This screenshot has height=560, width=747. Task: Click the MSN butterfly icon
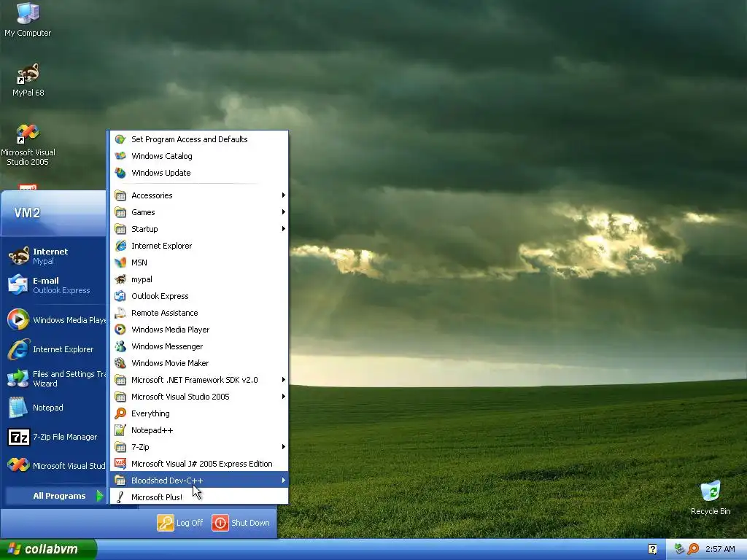click(x=120, y=262)
